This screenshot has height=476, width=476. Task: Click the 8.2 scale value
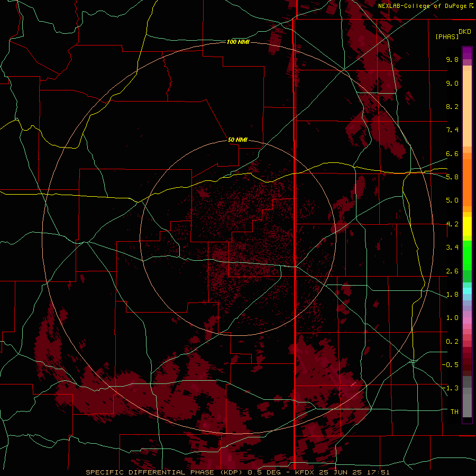point(452,106)
